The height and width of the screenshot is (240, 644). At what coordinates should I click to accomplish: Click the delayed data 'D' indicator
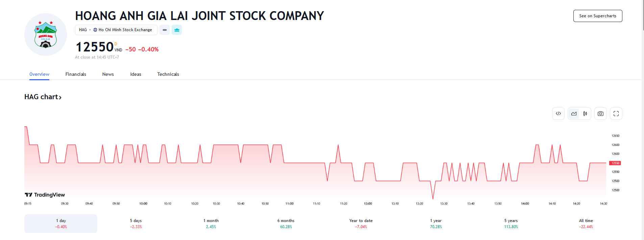(116, 44)
